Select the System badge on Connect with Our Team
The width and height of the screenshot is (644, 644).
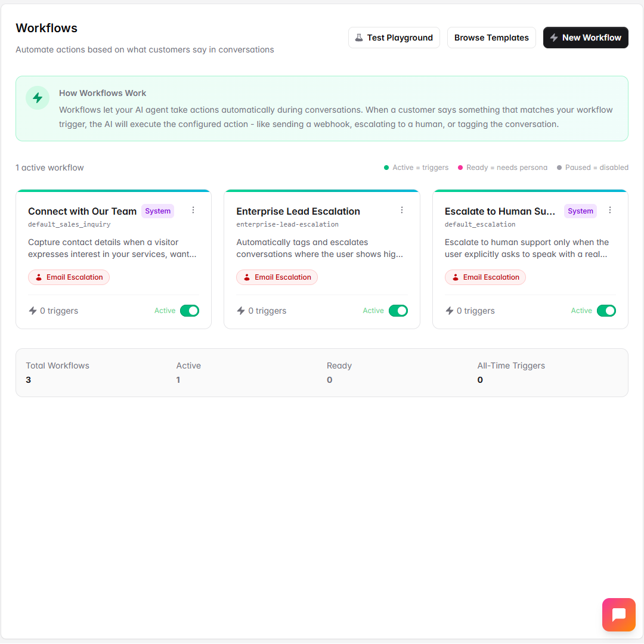click(157, 210)
